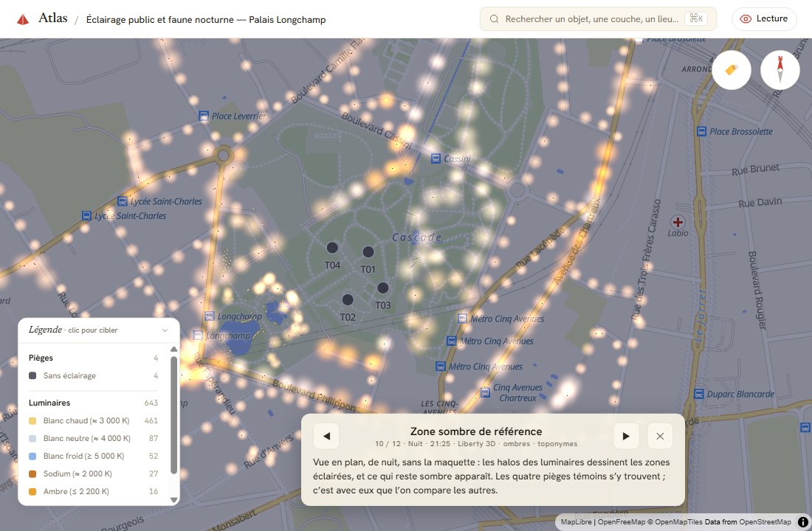Select trap marker T02 on the map
Image resolution: width=812 pixels, height=531 pixels.
point(348,299)
